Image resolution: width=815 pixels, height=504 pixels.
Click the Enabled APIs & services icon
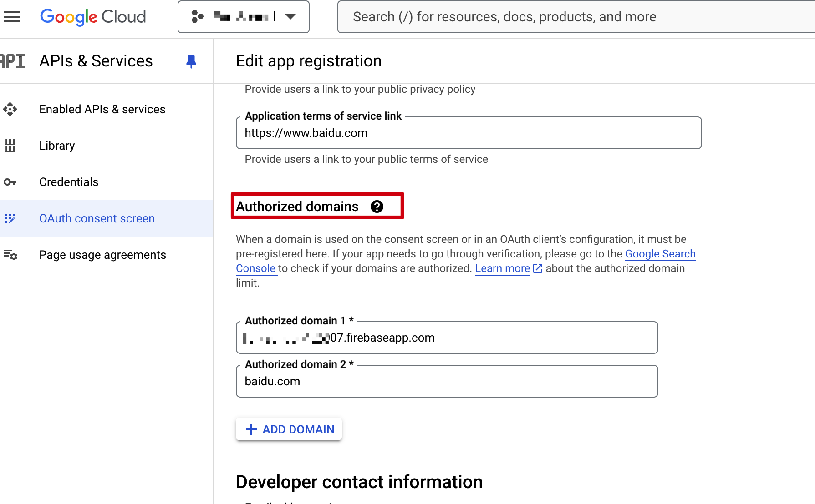[10, 109]
